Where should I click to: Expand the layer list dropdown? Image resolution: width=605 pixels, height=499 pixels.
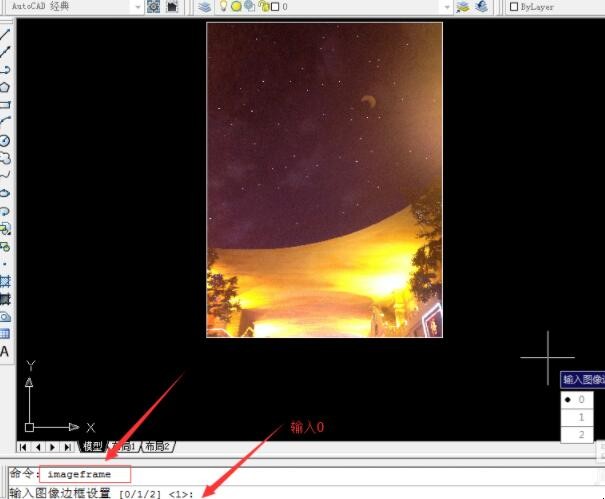pos(445,6)
